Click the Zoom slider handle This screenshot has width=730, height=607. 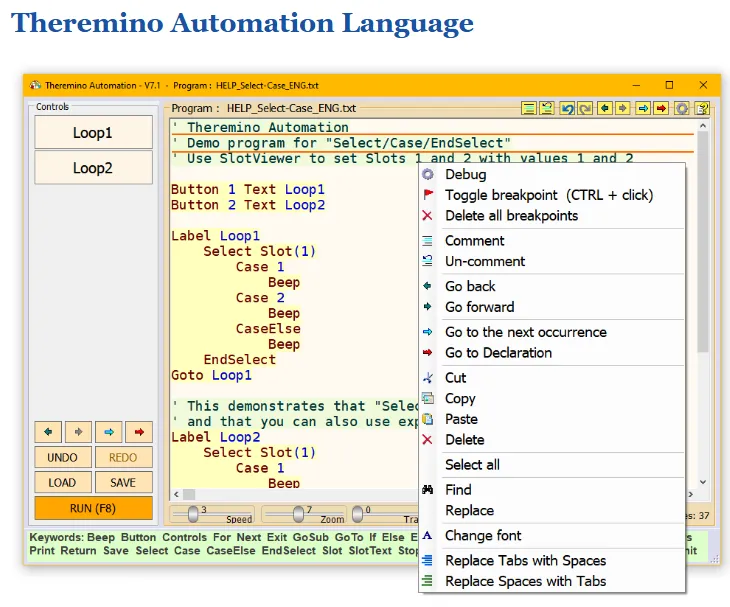(298, 514)
